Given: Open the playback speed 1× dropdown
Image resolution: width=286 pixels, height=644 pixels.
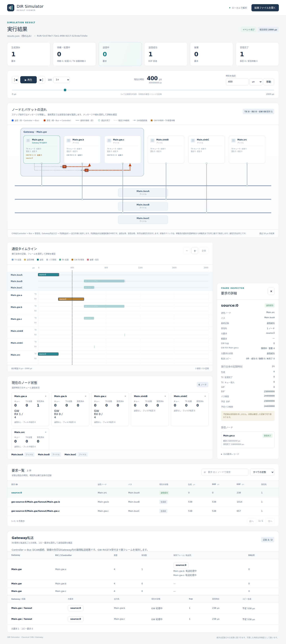Looking at the screenshot, I should point(61,80).
